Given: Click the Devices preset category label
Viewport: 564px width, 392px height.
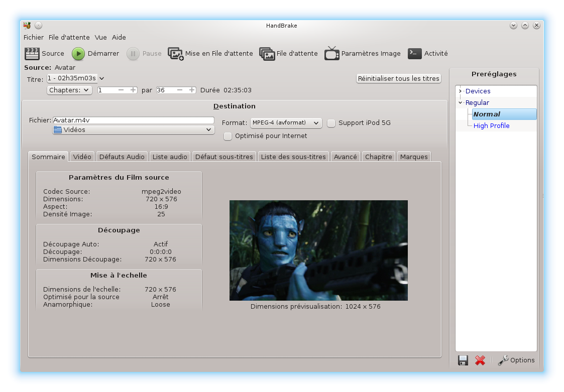Looking at the screenshot, I should pyautogui.click(x=478, y=91).
